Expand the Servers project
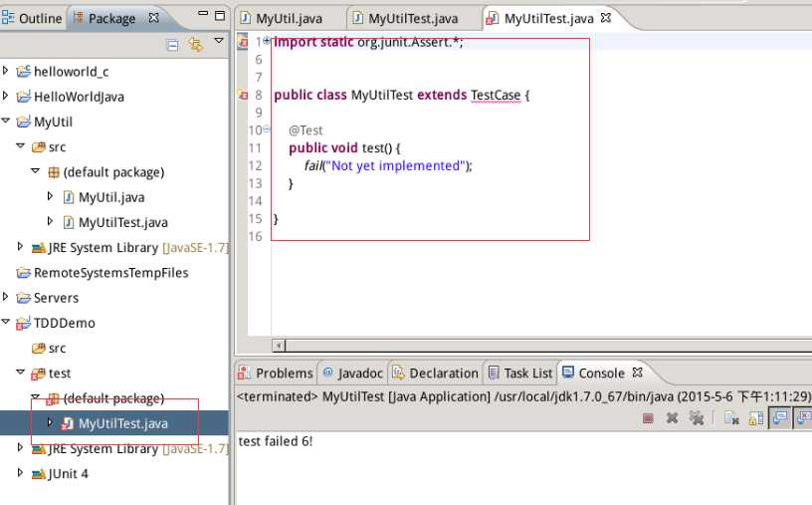The image size is (812, 505). (x=6, y=297)
